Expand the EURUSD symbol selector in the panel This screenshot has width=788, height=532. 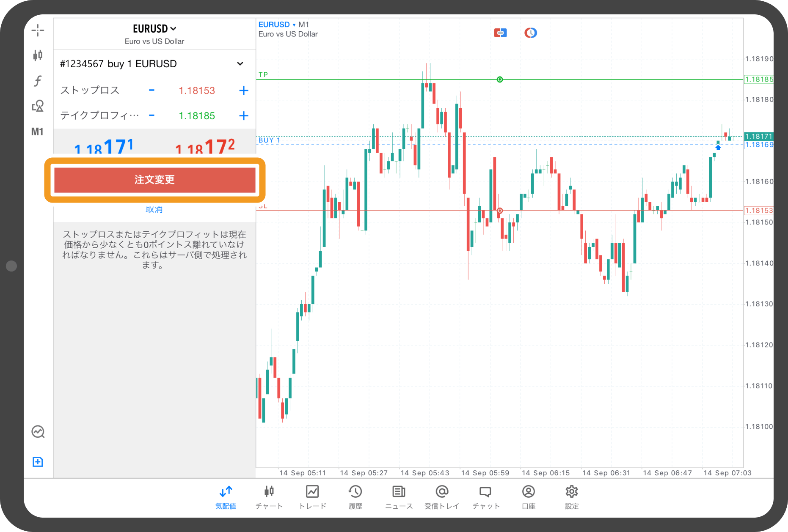coord(154,29)
